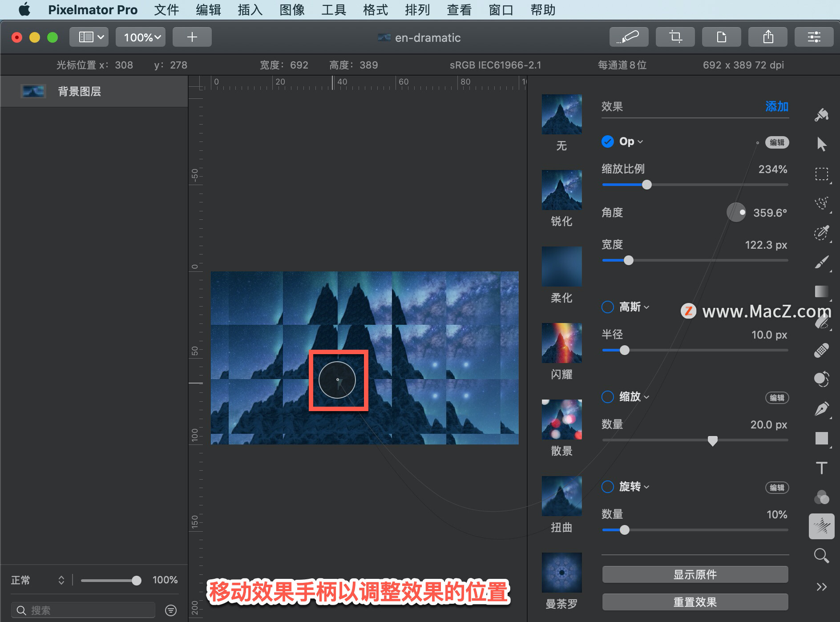Expand the 高斯 effect type dropdown

click(634, 307)
